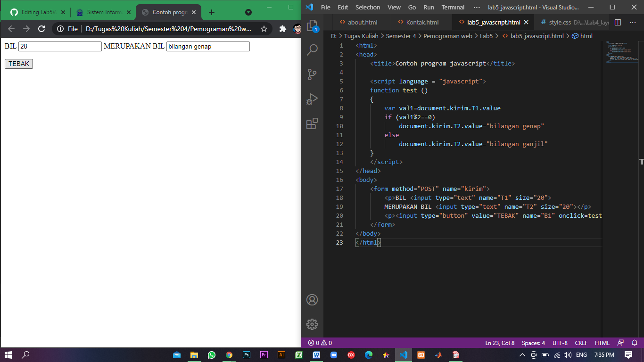The image size is (644, 362).
Task: Reload the page in Chrome
Action: point(41,28)
